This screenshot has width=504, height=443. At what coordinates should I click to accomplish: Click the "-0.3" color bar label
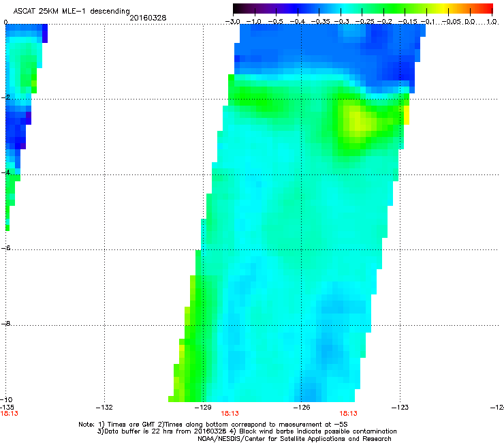pos(341,22)
